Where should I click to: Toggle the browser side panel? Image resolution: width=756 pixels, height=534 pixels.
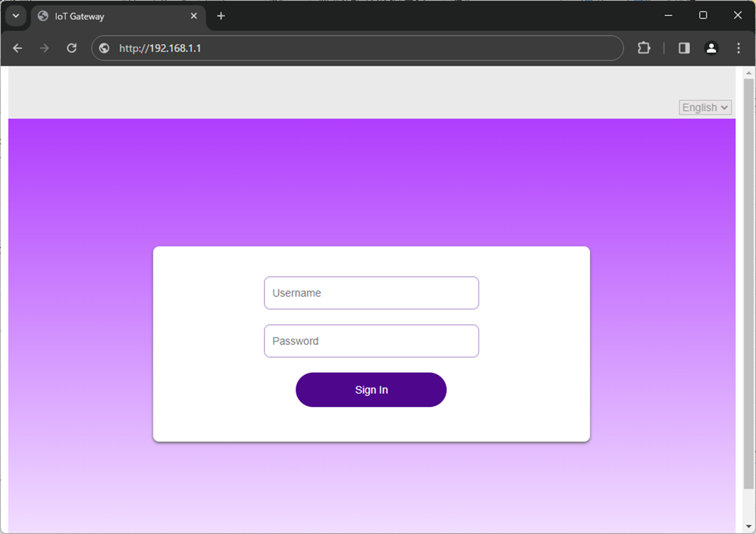coord(684,48)
